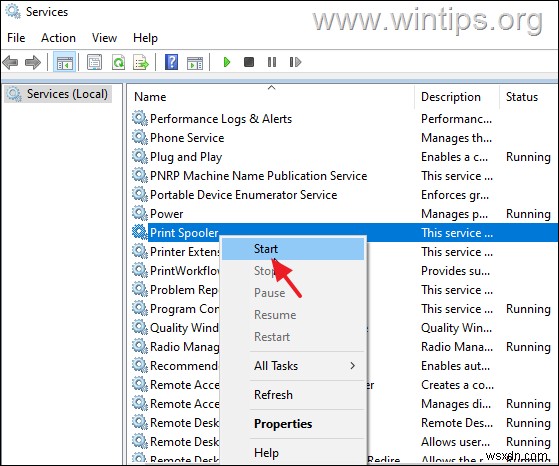Sort by the Status column header
The image size is (559, 466).
click(x=522, y=97)
